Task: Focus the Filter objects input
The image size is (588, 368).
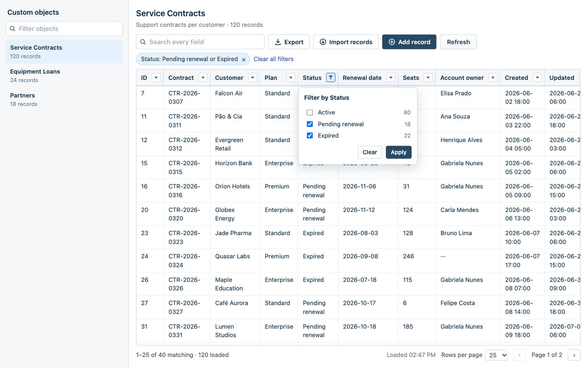Action: coord(64,29)
